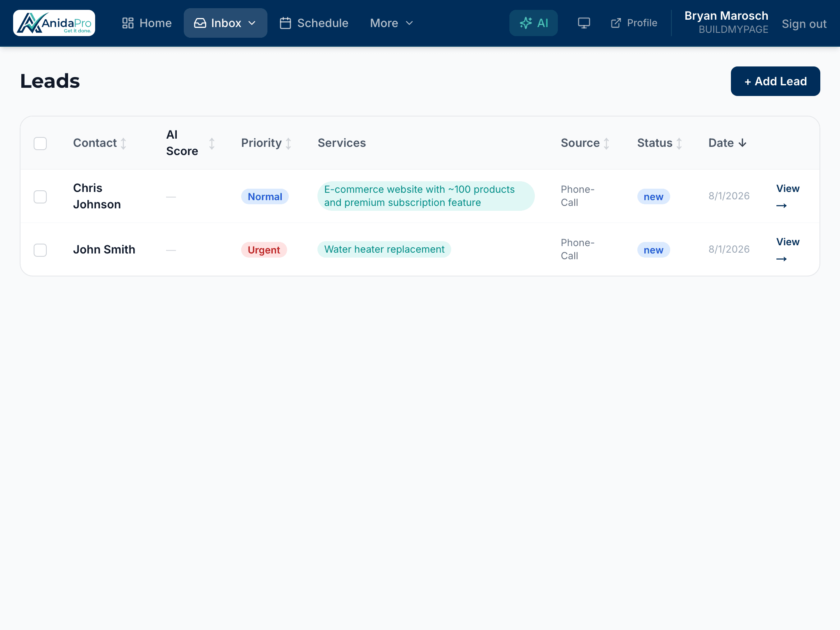Click John Smith's new status badge

(x=653, y=250)
